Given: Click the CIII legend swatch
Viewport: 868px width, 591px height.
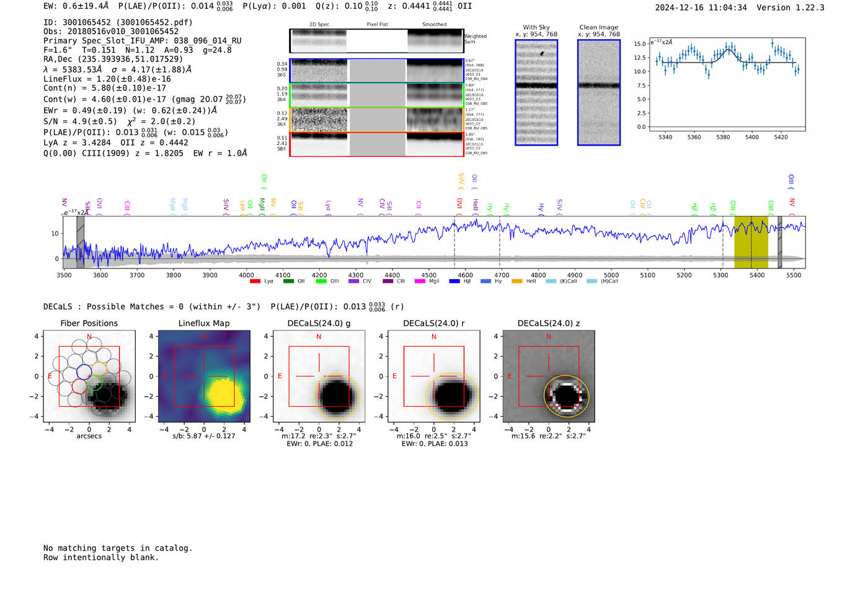Looking at the screenshot, I should [x=388, y=282].
